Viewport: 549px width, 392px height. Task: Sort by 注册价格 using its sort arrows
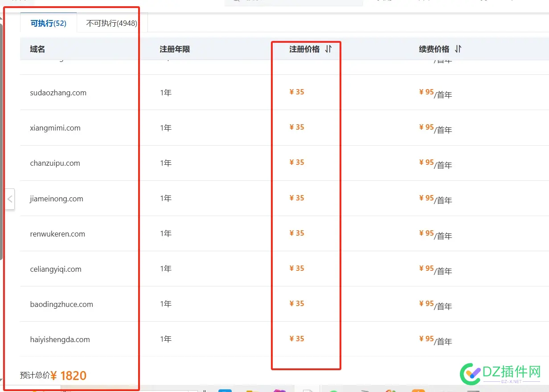click(328, 49)
